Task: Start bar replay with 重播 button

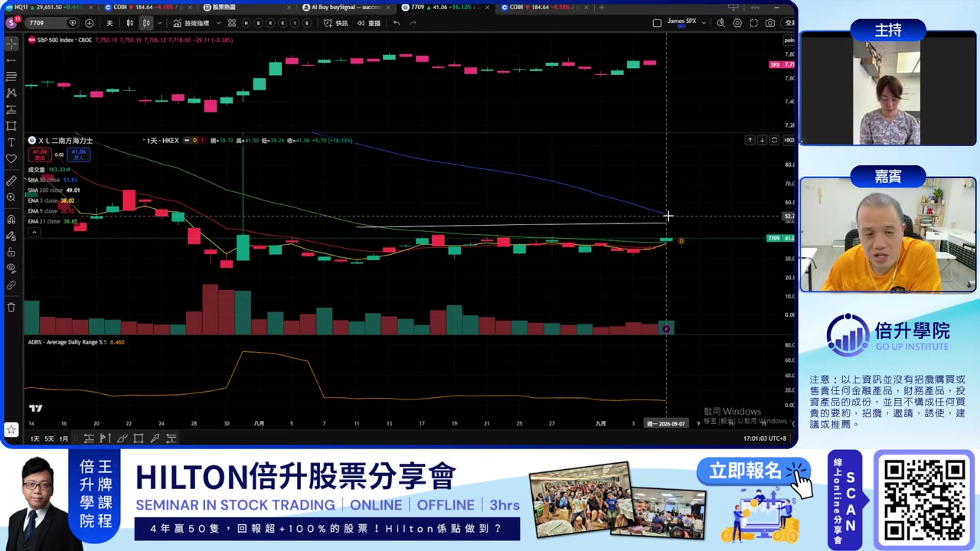Action: click(369, 23)
